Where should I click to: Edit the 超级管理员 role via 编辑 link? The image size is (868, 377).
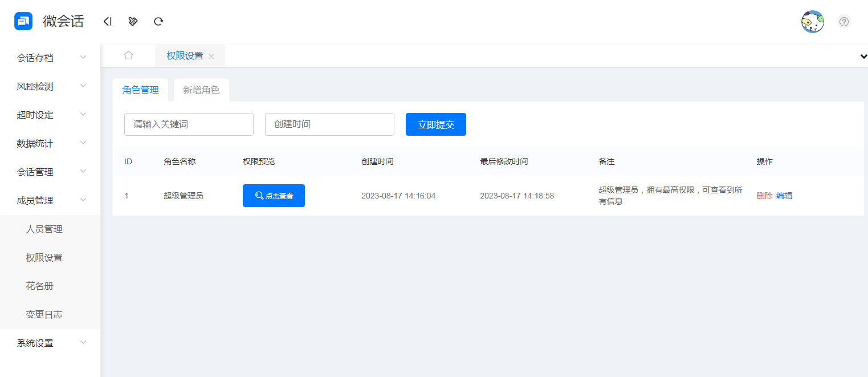784,195
